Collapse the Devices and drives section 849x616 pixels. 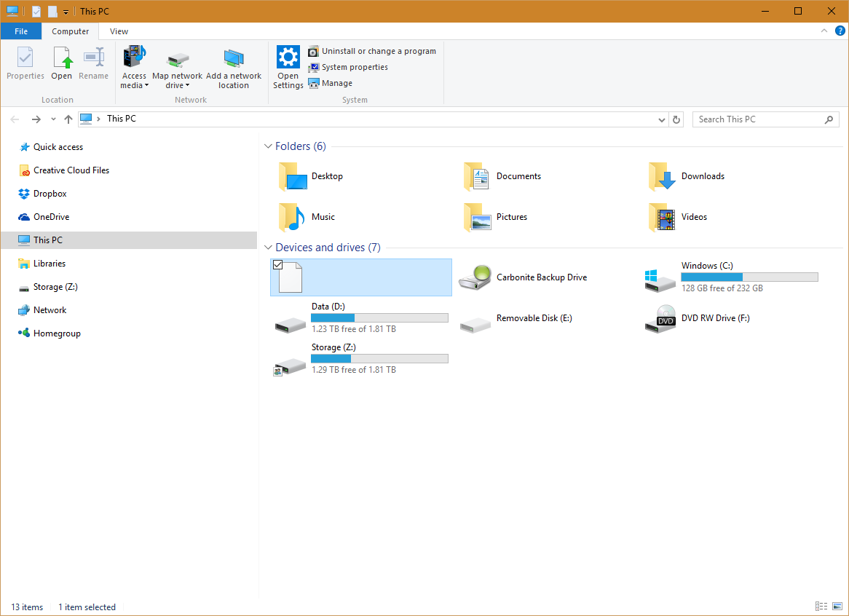point(268,247)
